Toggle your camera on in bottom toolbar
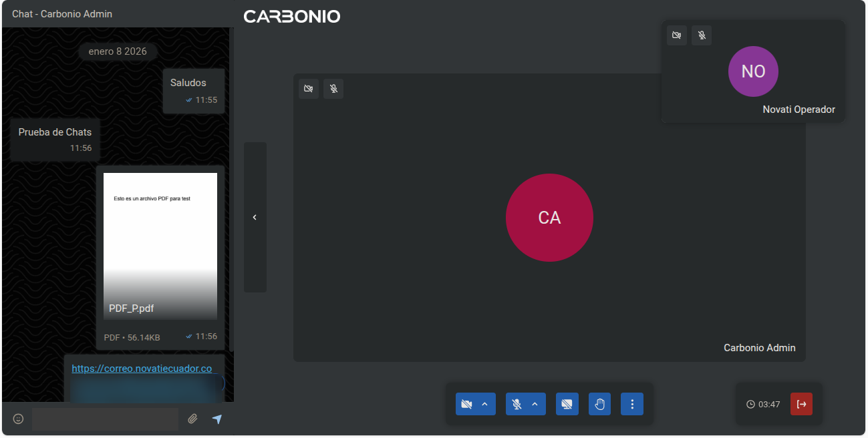The height and width of the screenshot is (438, 868). pyautogui.click(x=466, y=404)
